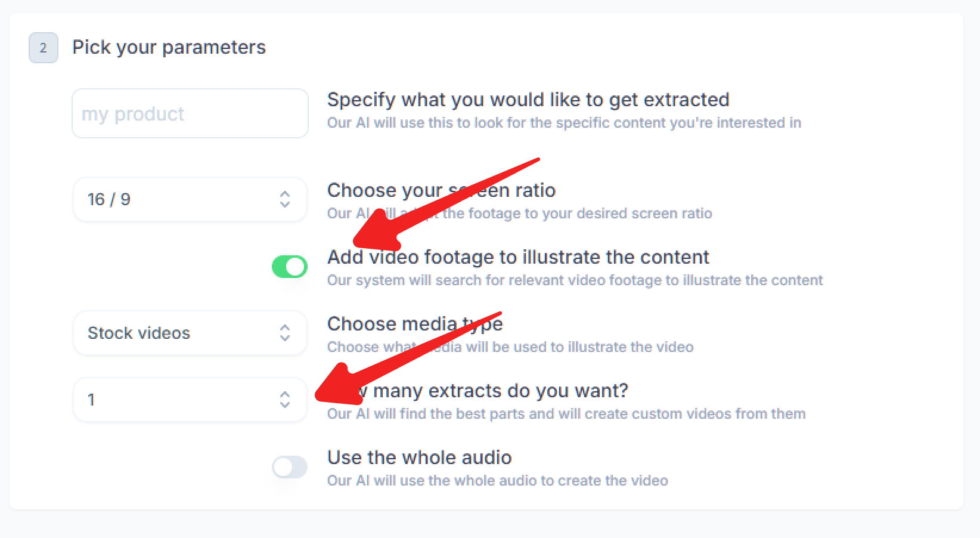Click the step number 2 badge

tap(44, 48)
